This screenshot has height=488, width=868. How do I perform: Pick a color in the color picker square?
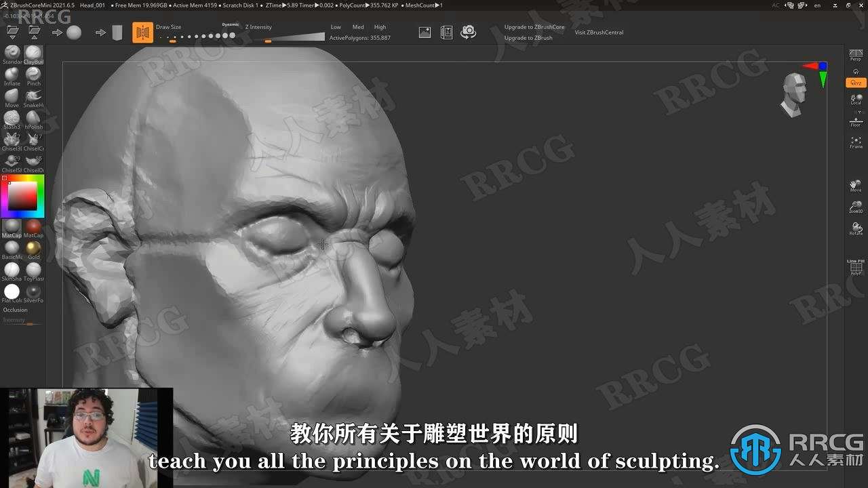click(23, 197)
